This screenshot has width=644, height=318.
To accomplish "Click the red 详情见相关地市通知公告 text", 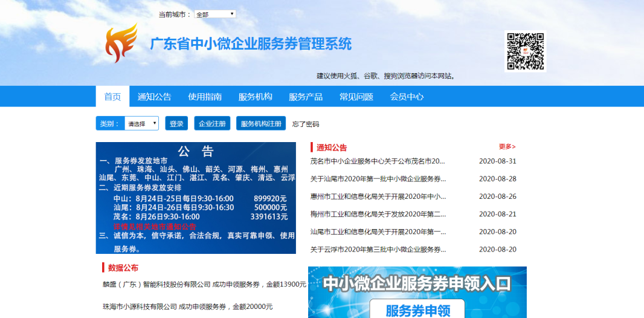I will coord(155,226).
